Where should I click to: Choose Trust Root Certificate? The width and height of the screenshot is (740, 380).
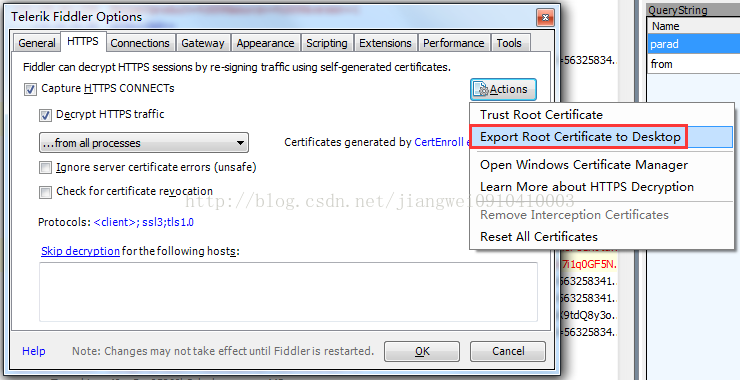coord(601,115)
